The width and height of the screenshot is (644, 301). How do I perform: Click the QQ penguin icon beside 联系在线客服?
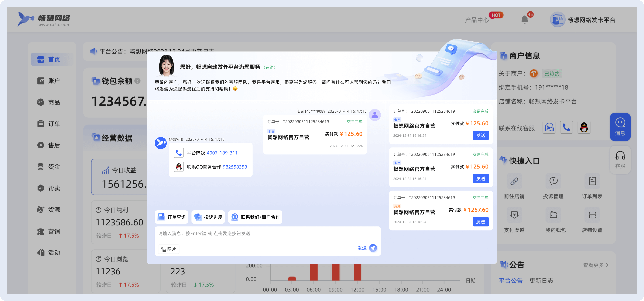coord(584,127)
